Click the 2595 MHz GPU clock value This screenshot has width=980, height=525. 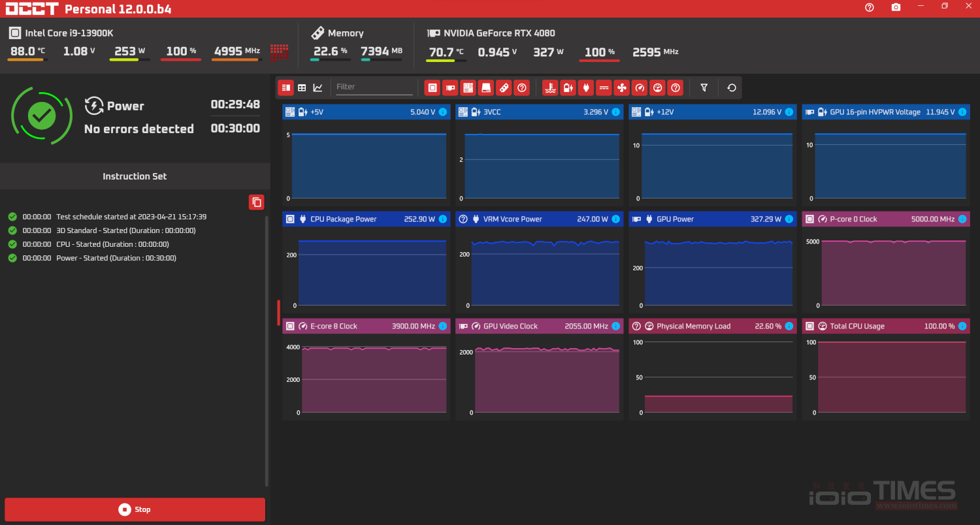(x=655, y=52)
